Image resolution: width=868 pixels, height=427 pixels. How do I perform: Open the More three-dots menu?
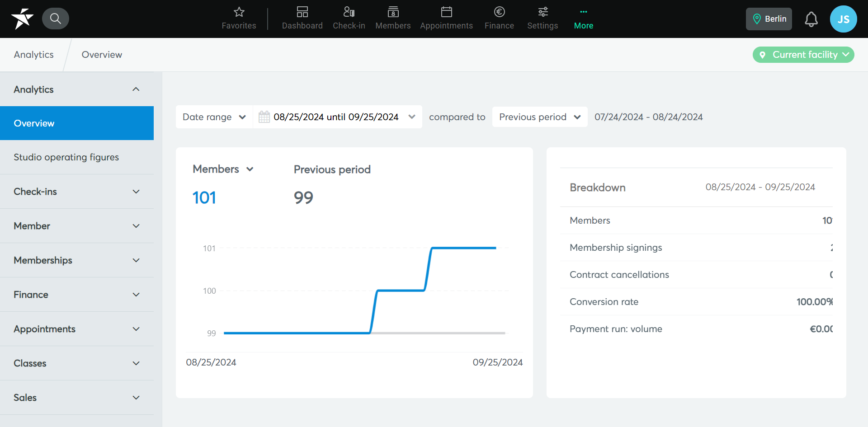tap(584, 19)
